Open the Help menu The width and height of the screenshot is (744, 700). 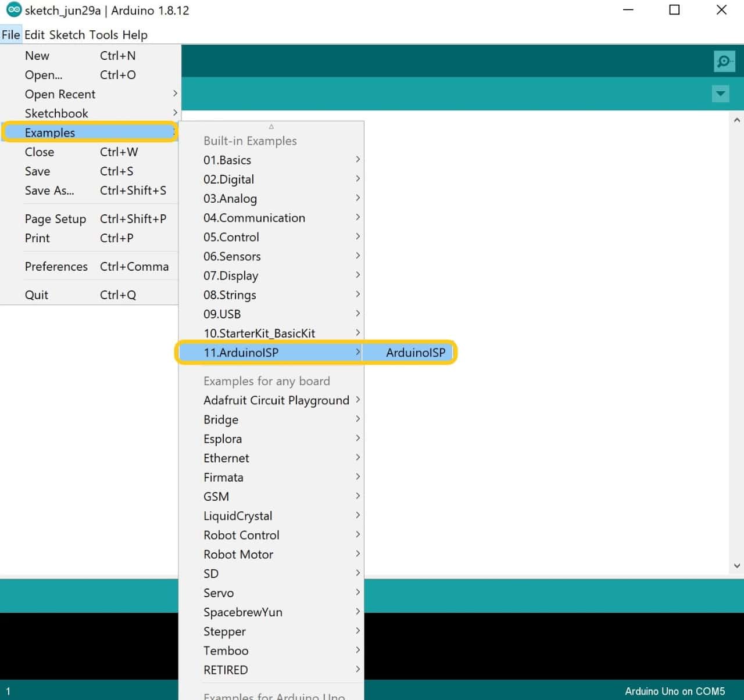click(135, 35)
